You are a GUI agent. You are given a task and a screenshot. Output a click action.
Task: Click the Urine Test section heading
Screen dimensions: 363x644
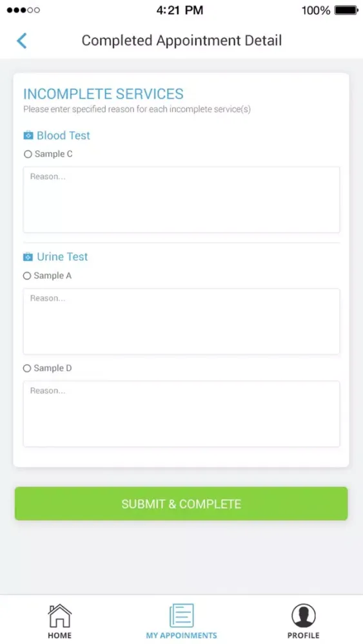(63, 257)
